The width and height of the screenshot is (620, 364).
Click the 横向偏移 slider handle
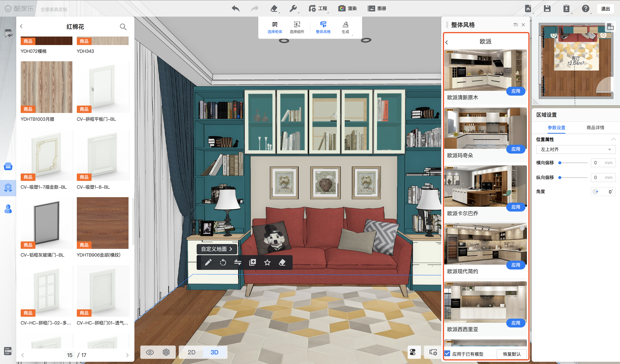pos(560,163)
